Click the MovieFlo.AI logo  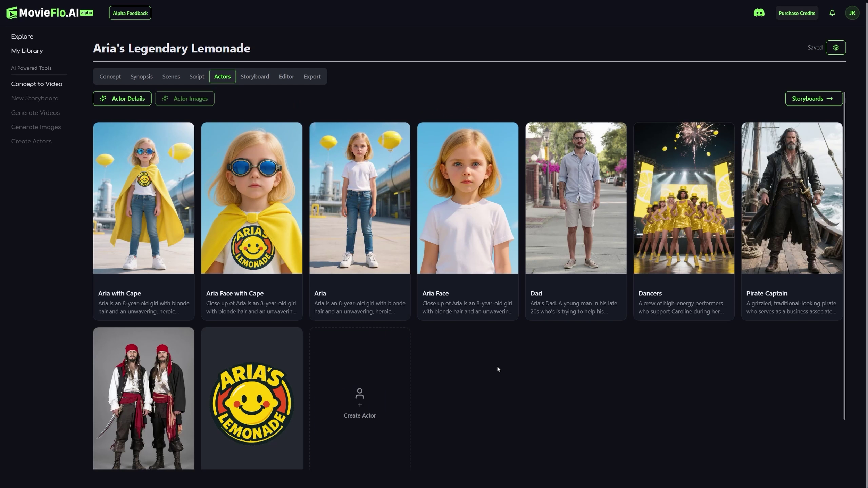coord(49,13)
